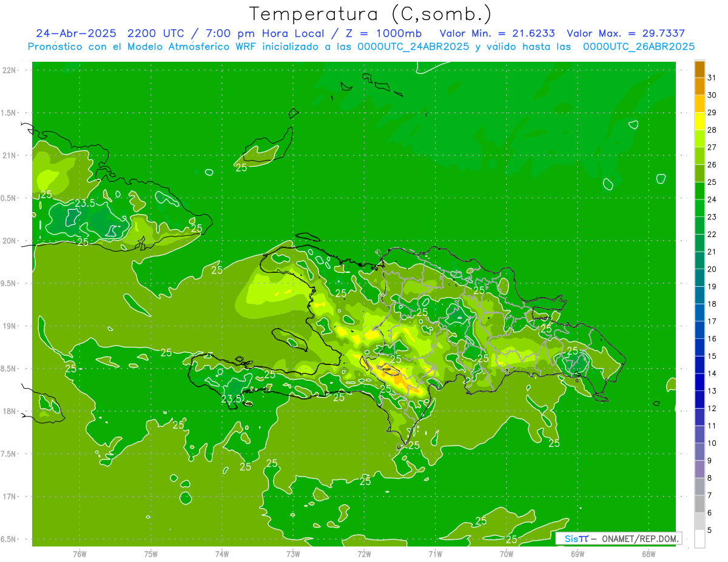This screenshot has width=728, height=562.
Task: Click the "0.5N" axis label
Action: (8, 198)
